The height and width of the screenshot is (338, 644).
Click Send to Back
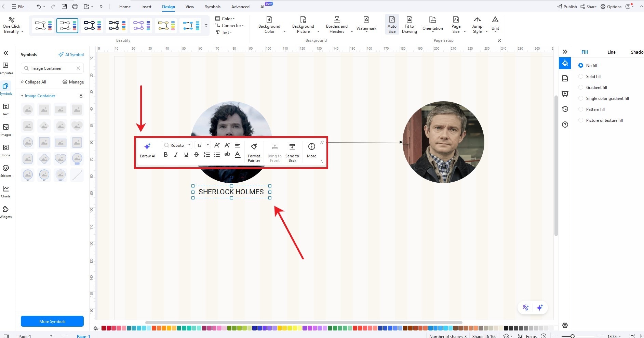pos(292,152)
